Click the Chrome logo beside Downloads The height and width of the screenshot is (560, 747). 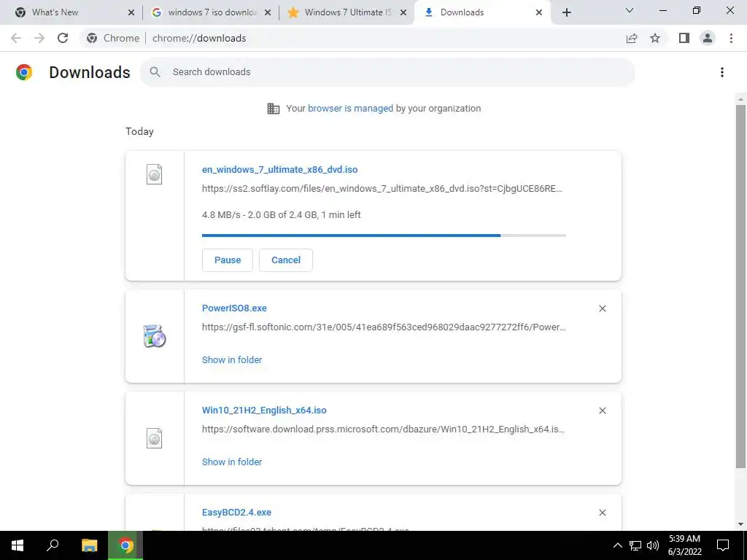pos(24,72)
